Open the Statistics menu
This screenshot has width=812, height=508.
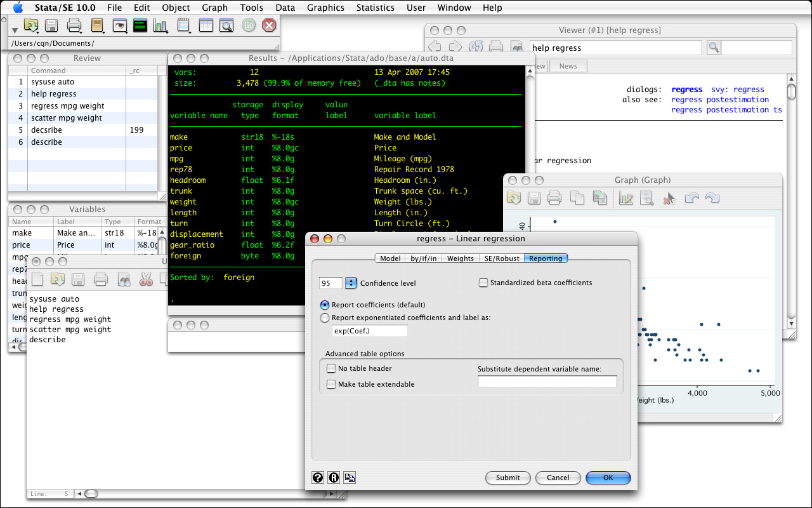(375, 8)
